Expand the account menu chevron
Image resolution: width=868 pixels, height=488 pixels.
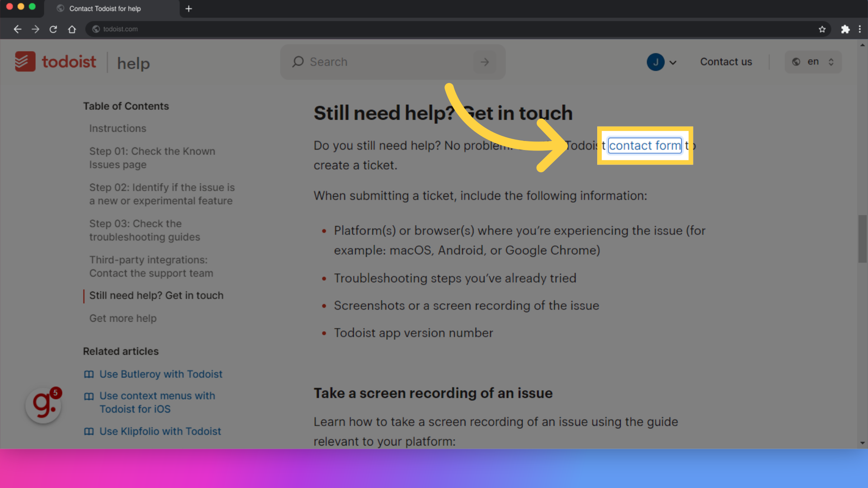[x=673, y=62]
